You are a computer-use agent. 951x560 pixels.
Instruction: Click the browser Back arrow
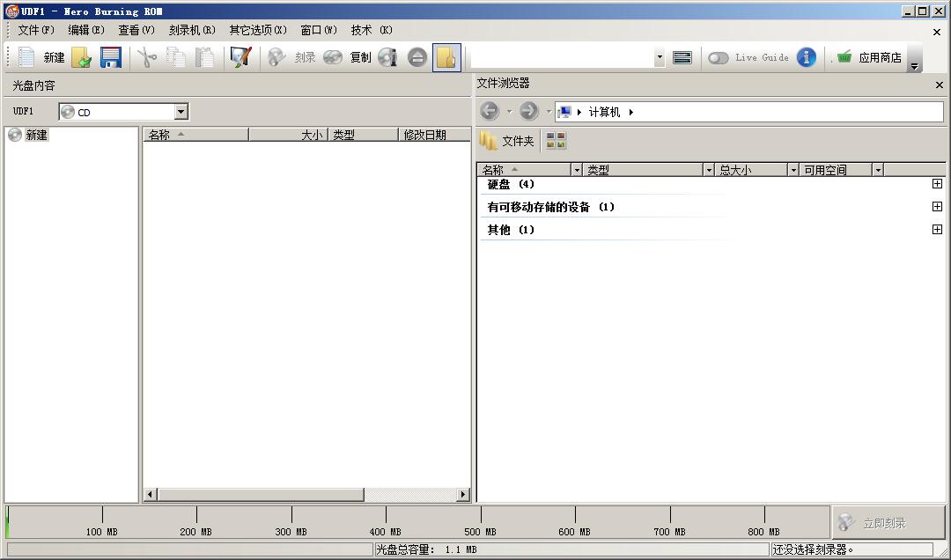point(490,111)
